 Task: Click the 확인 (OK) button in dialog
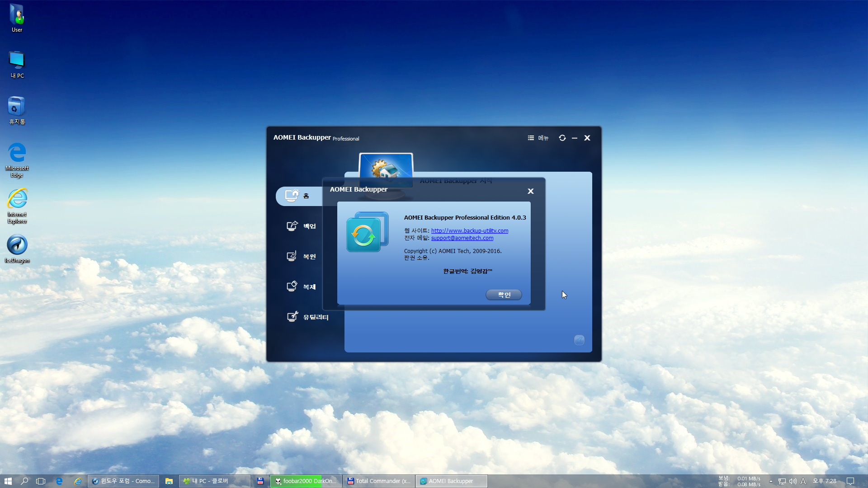pos(504,294)
